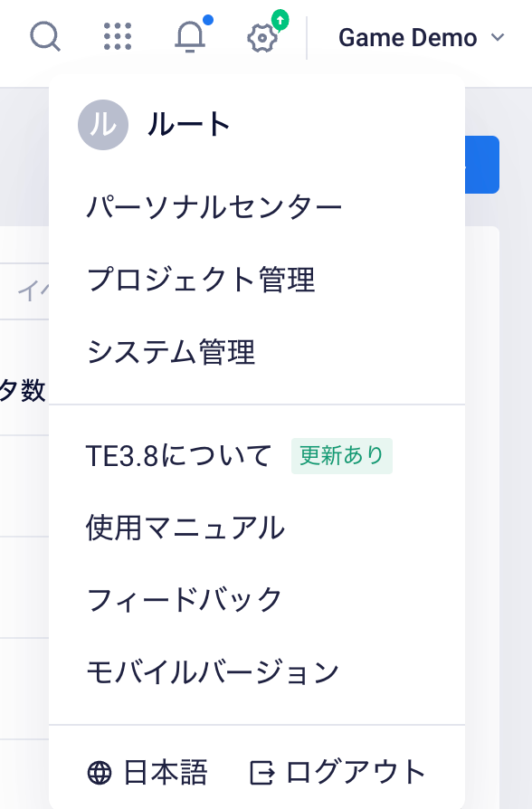Open TE3.8について entry
Image resolution: width=532 pixels, height=809 pixels.
(x=179, y=456)
